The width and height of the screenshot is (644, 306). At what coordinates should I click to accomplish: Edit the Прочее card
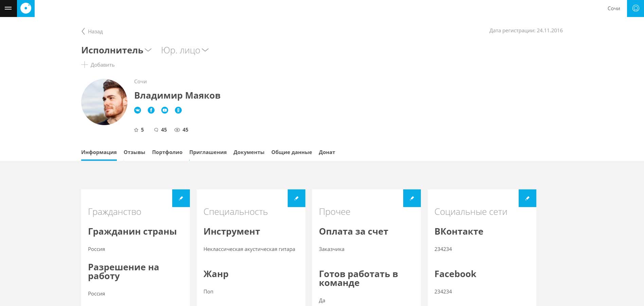click(412, 198)
